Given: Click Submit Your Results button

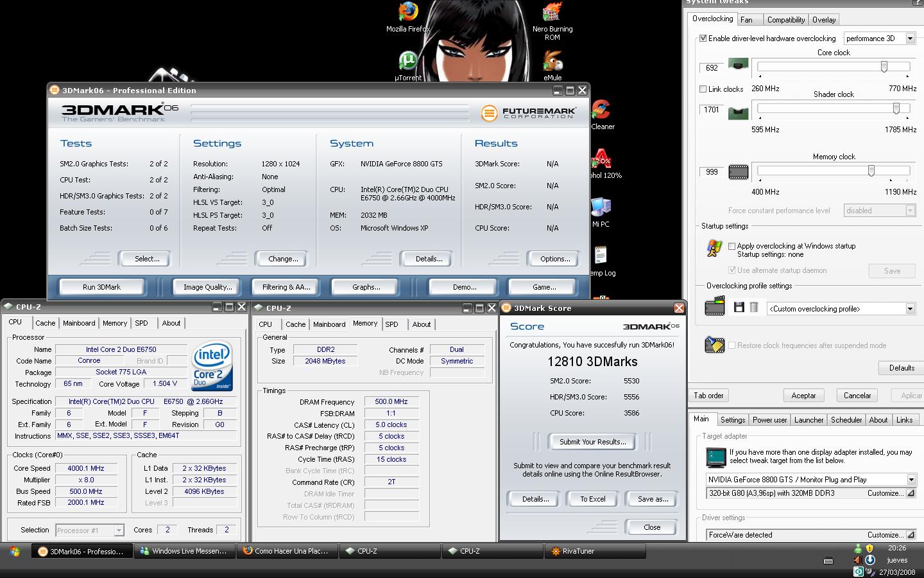Looking at the screenshot, I should coord(593,442).
